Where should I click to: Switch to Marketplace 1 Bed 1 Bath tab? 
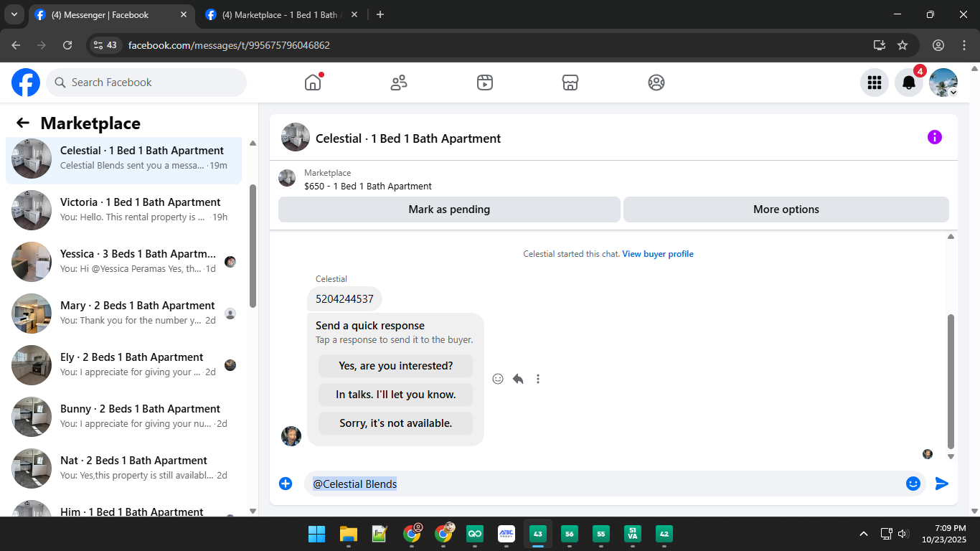pos(281,14)
